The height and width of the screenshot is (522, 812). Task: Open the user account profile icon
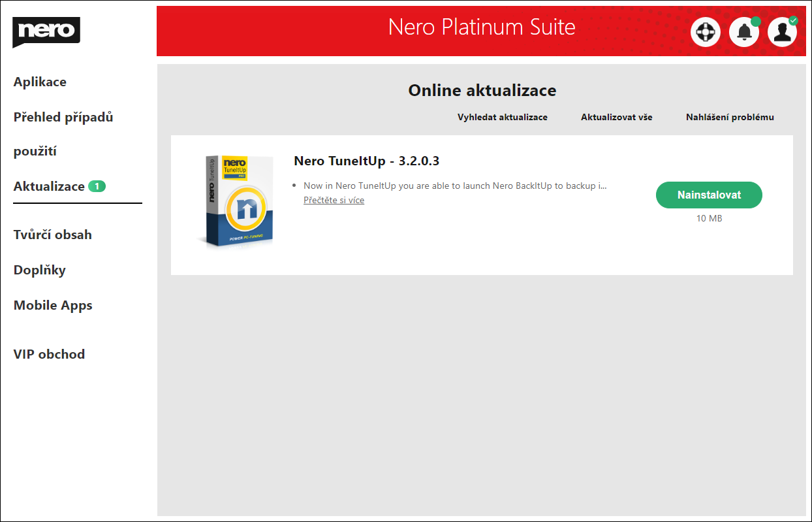tap(782, 32)
